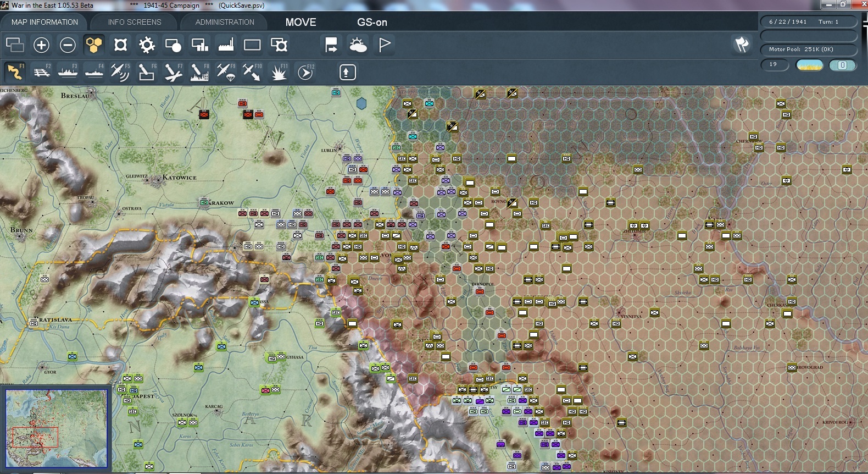Viewport: 868px width, 474px height.
Task: Click the overlapping rectangles unit counters icon
Action: pyautogui.click(x=15, y=45)
